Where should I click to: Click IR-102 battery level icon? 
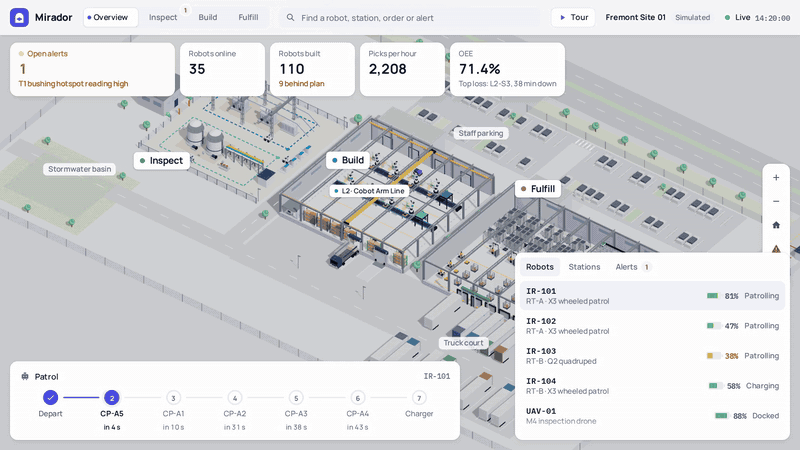click(713, 326)
